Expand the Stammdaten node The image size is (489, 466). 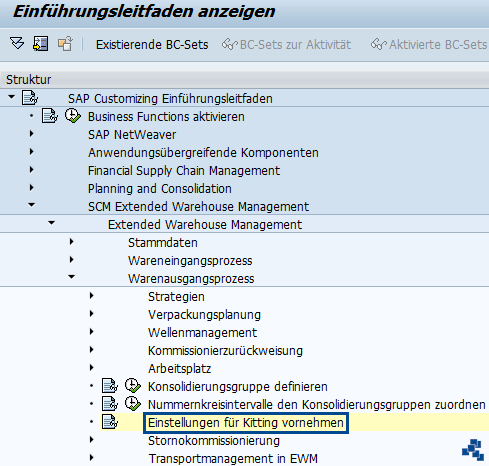(x=71, y=242)
